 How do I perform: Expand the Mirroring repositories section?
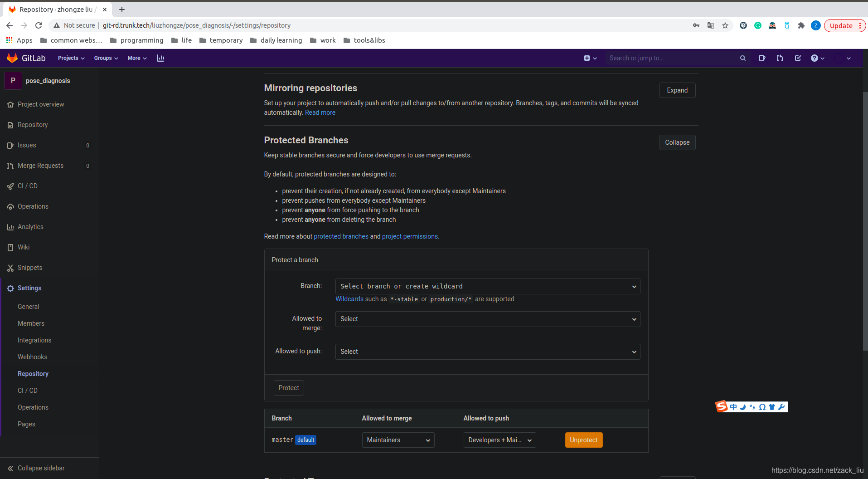pyautogui.click(x=677, y=90)
